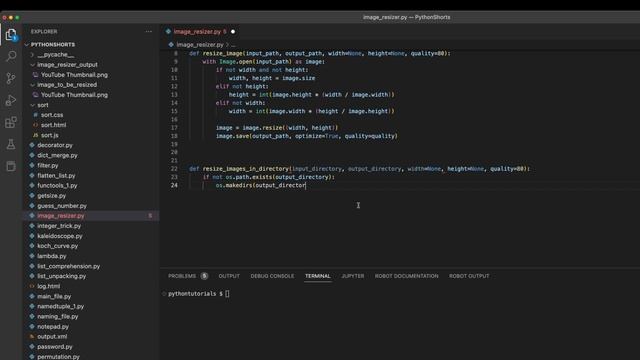Open kaleidoscope.py file
The height and width of the screenshot is (360, 640).
click(x=60, y=236)
